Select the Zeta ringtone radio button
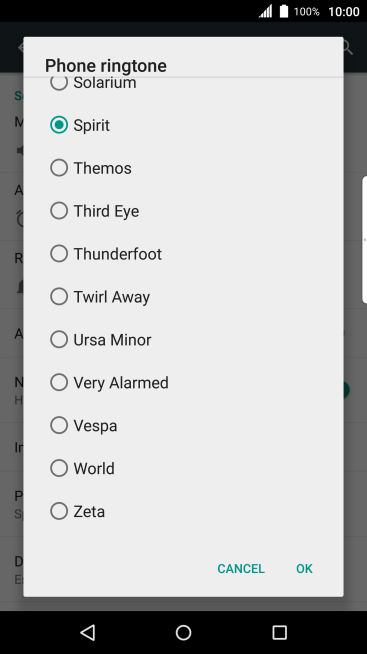The height and width of the screenshot is (654, 367). (x=59, y=511)
